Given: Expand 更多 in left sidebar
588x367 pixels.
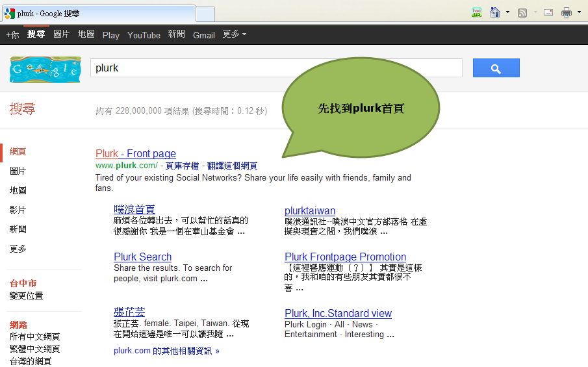Looking at the screenshot, I should click(18, 249).
